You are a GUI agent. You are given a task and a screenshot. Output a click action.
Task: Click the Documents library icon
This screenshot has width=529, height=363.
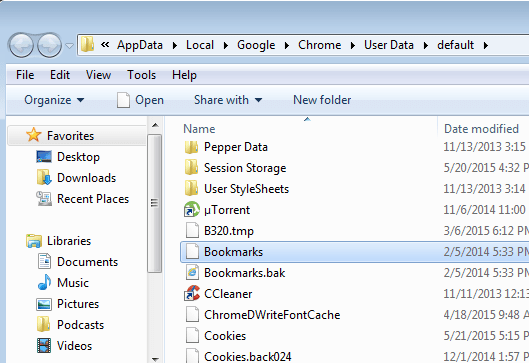tap(44, 262)
